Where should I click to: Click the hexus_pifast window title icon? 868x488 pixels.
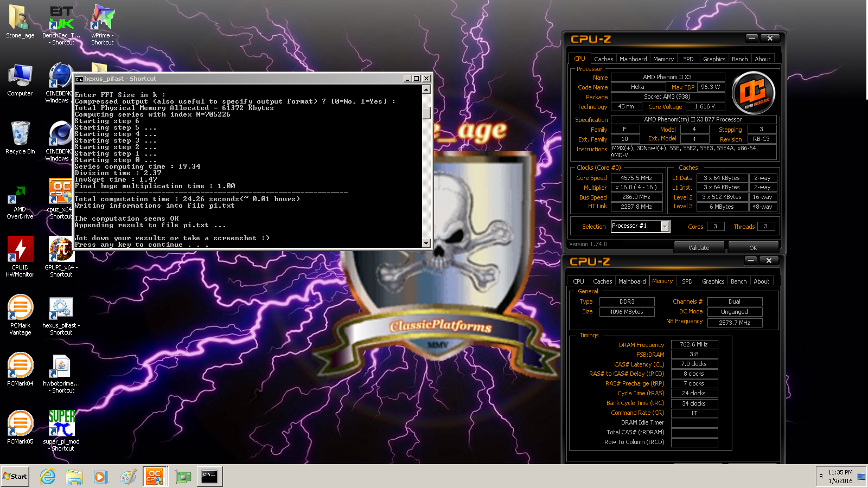click(79, 79)
